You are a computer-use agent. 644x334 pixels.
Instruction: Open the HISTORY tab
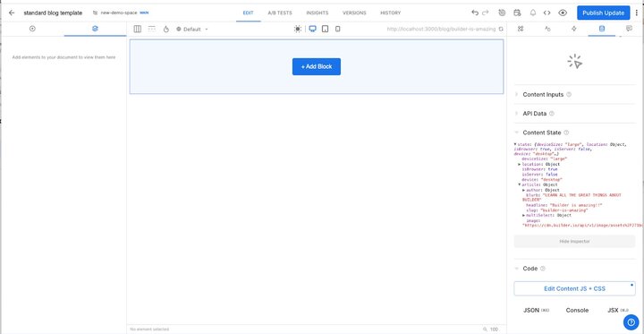(390, 13)
